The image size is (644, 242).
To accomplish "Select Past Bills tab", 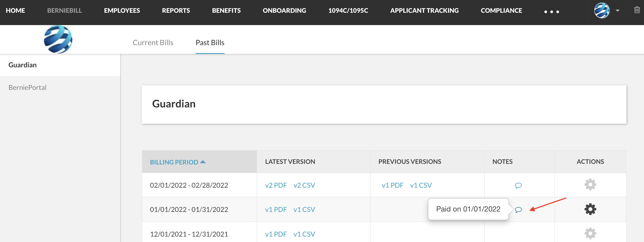I will [x=210, y=42].
